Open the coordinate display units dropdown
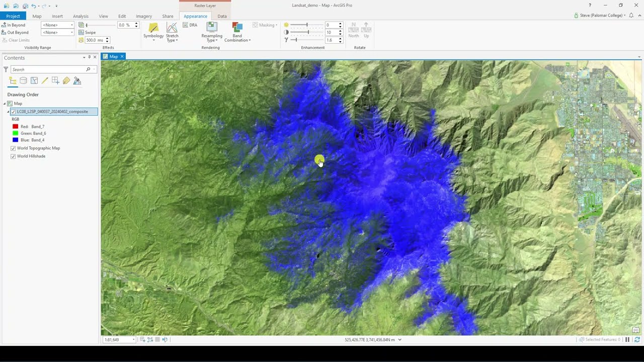644x362 pixels. [400, 340]
